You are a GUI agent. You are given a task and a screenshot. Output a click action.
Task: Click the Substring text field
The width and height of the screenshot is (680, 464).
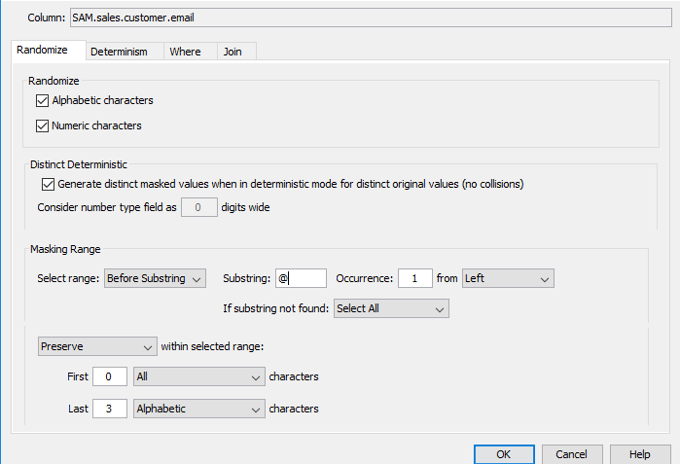tap(299, 278)
